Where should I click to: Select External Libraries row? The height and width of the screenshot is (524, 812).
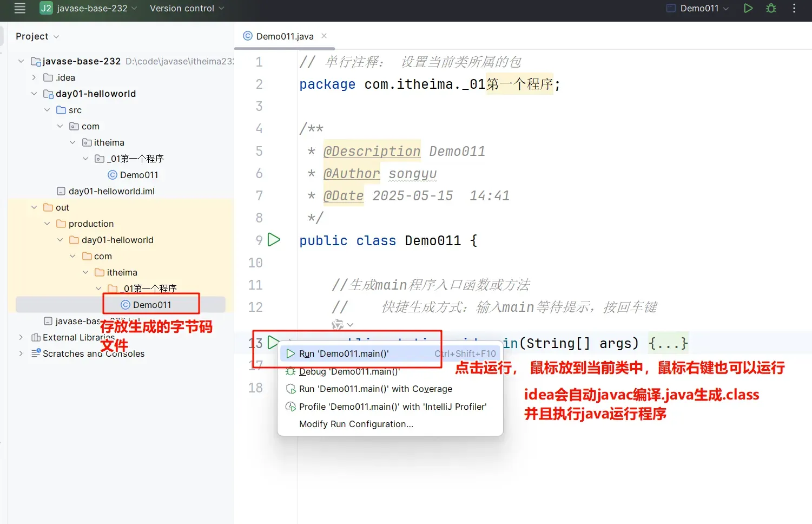tap(121, 337)
